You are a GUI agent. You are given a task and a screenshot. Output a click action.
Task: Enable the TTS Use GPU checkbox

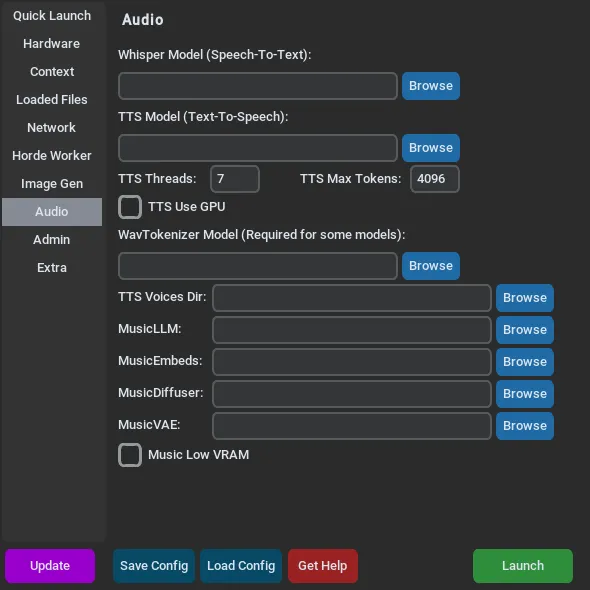pos(130,207)
